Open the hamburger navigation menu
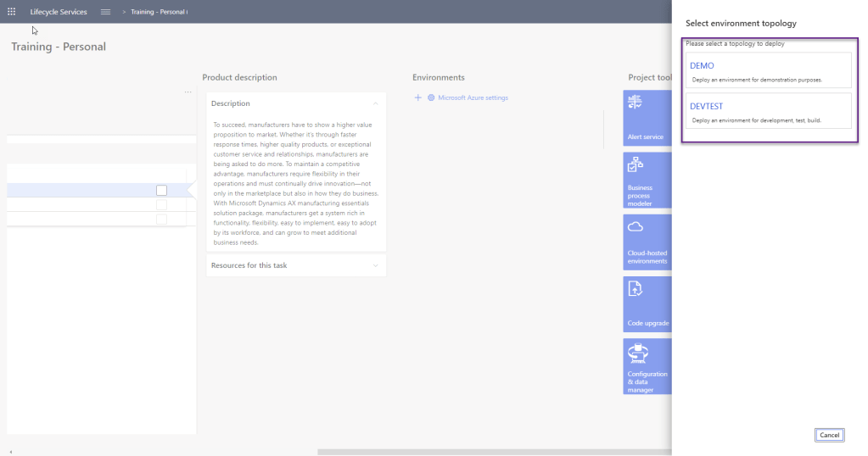This screenshot has height=456, width=868. tap(105, 12)
